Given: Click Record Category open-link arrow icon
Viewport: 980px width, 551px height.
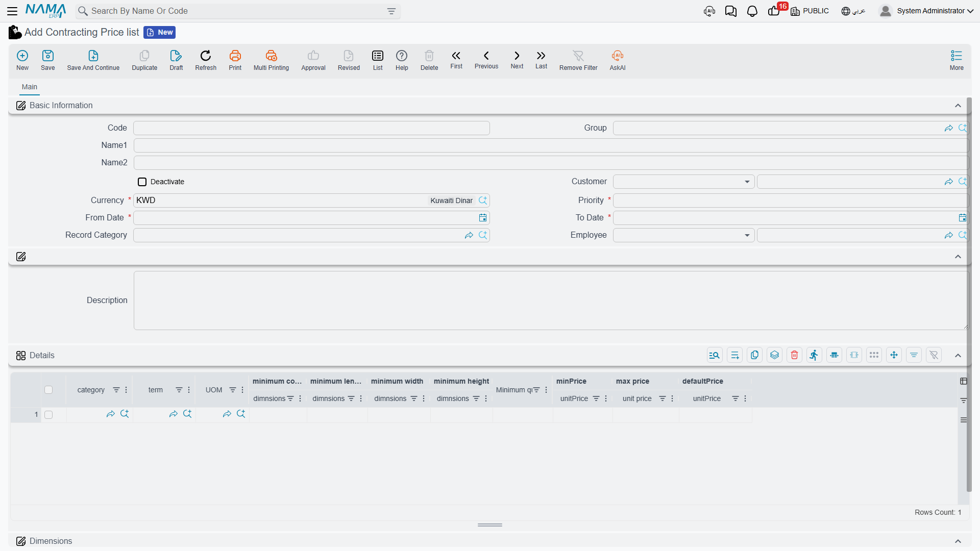Looking at the screenshot, I should 469,235.
